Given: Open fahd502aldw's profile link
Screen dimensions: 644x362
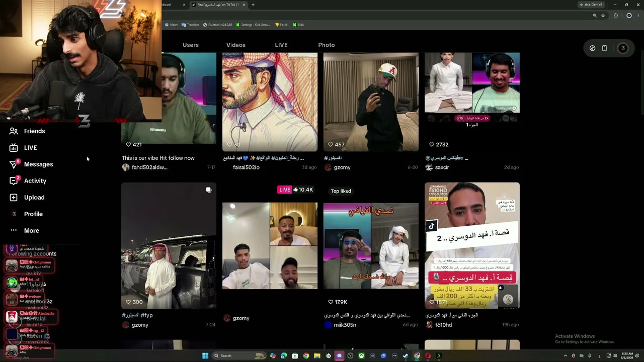Looking at the screenshot, I should 149,167.
